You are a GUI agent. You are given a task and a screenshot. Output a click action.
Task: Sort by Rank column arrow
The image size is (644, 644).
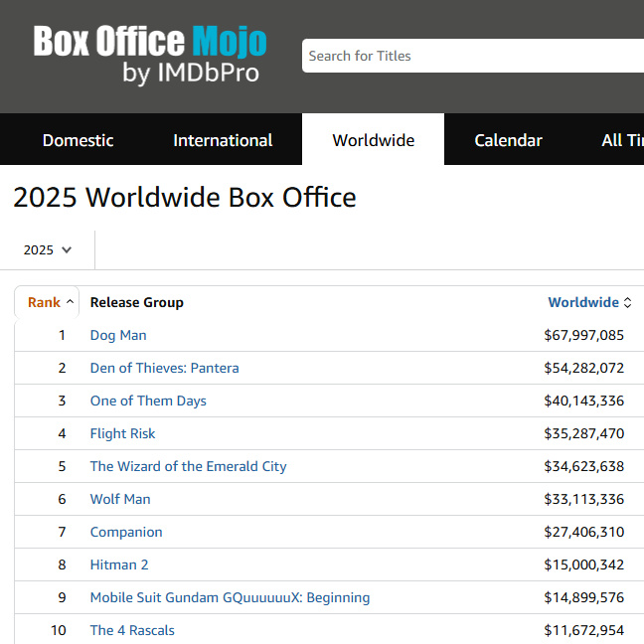[70, 302]
